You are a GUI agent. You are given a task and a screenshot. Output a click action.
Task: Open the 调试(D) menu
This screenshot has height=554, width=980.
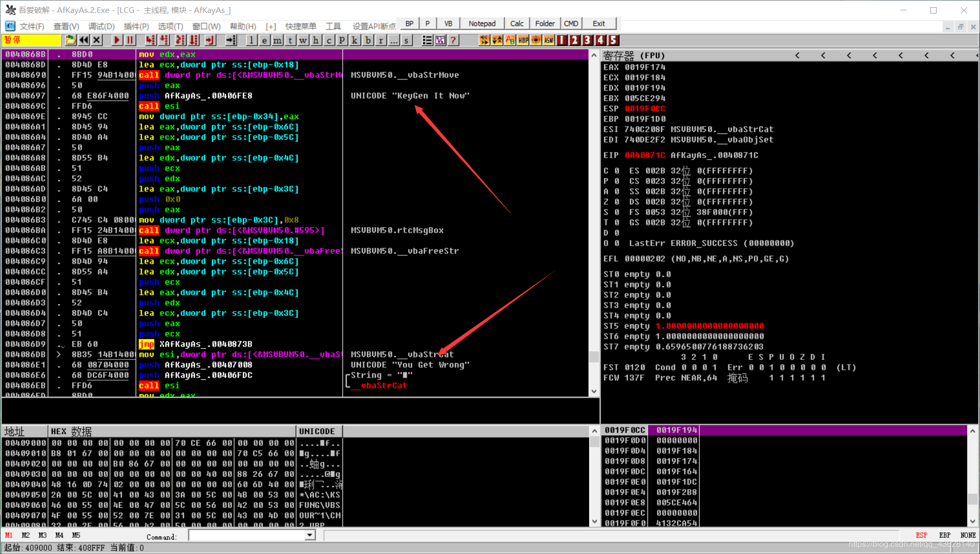point(101,26)
